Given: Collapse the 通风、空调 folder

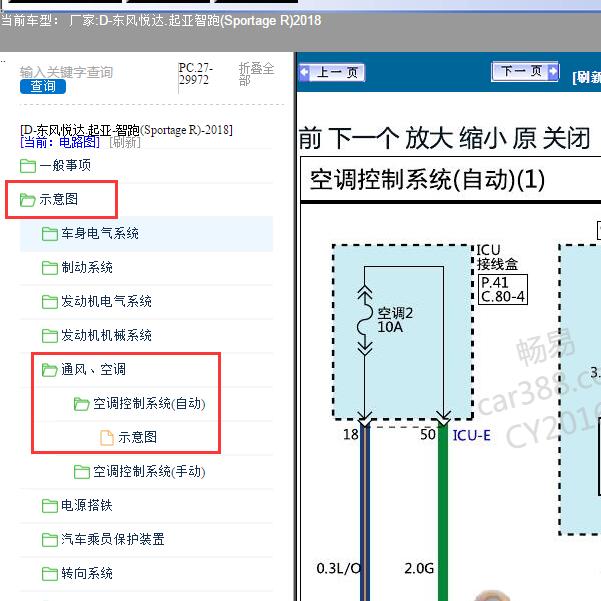Looking at the screenshot, I should point(94,369).
